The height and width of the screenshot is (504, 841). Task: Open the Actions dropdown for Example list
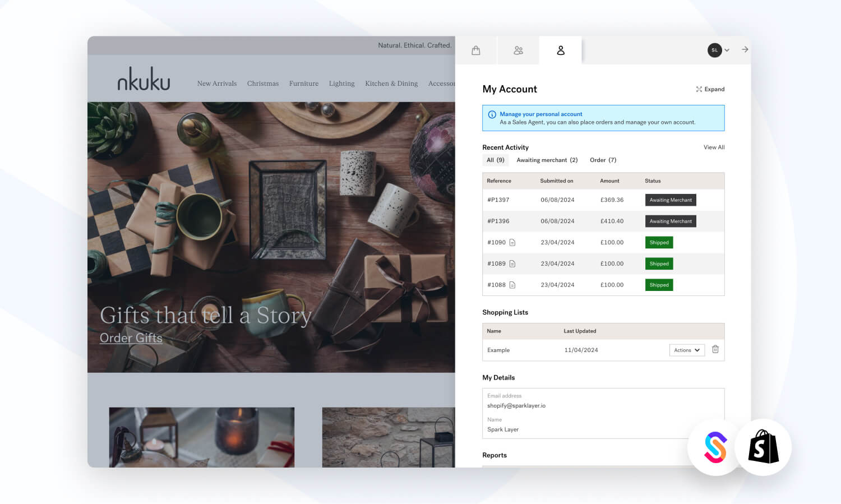point(686,350)
